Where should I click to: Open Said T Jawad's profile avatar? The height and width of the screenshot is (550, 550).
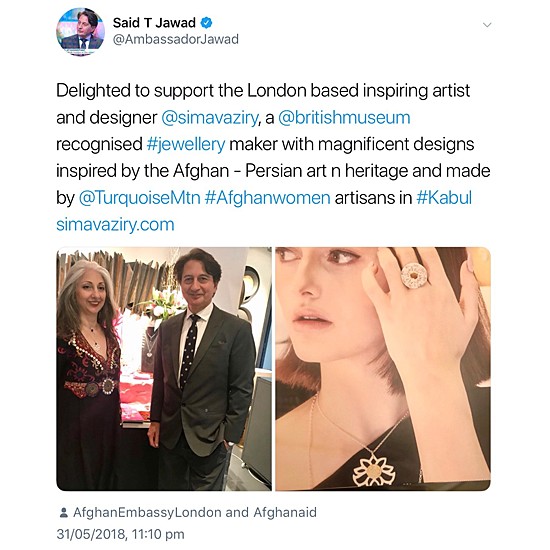tap(80, 32)
